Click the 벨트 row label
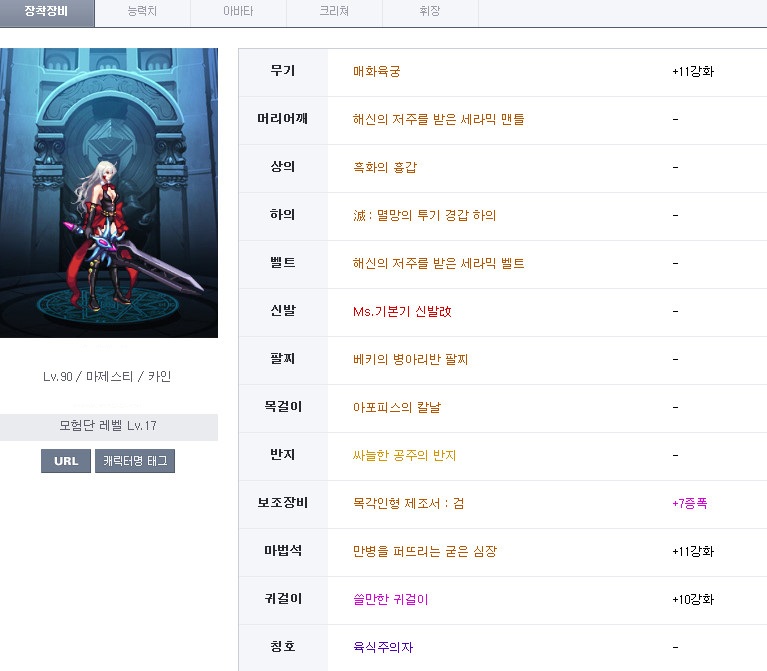Screen dimensions: 767x671 [283, 263]
